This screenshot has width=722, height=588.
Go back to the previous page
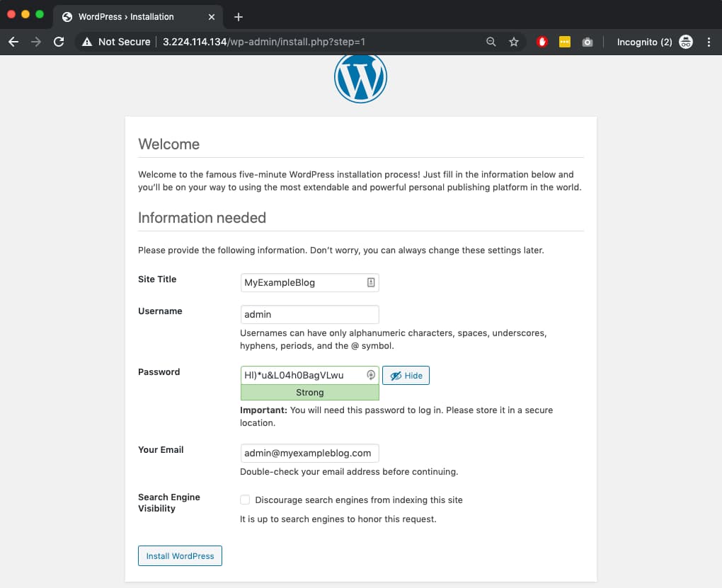tap(13, 42)
